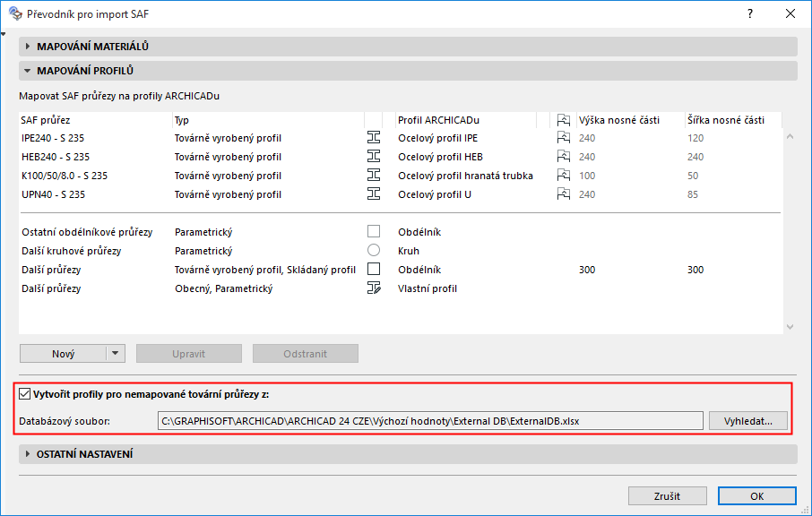This screenshot has height=516, width=812.
Task: Click the Převodník pro import SAF window icon
Action: click(x=15, y=13)
